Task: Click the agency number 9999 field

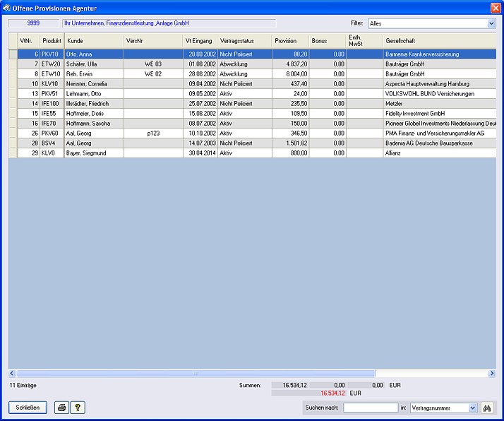Action: 33,23
